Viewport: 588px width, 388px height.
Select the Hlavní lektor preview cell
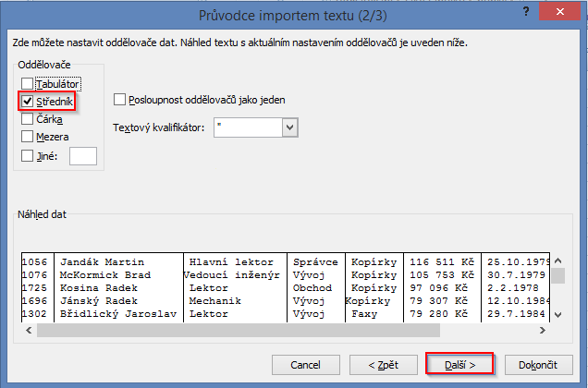coord(231,262)
